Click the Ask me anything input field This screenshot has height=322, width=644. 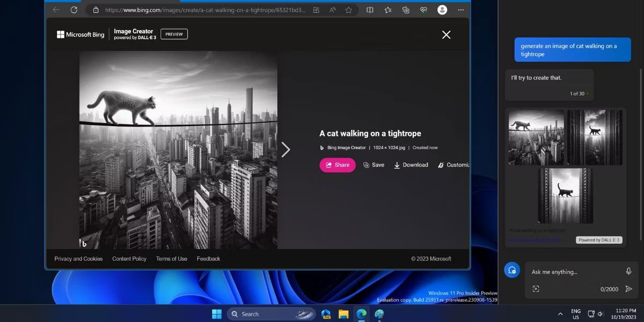[x=574, y=272]
